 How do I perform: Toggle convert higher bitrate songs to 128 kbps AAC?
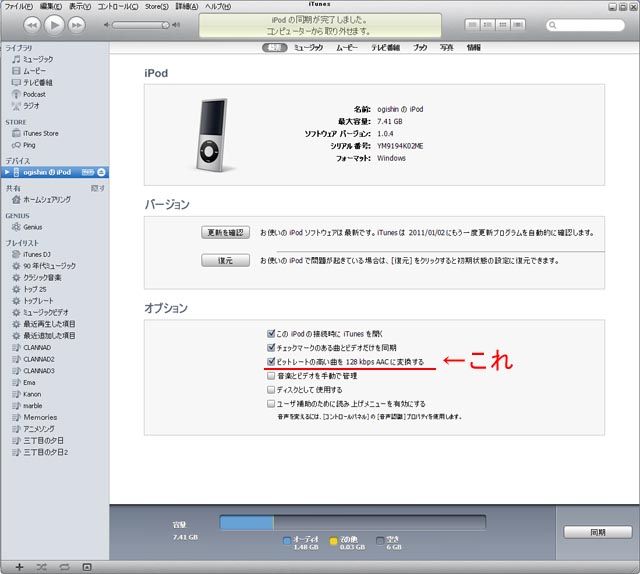pyautogui.click(x=271, y=361)
